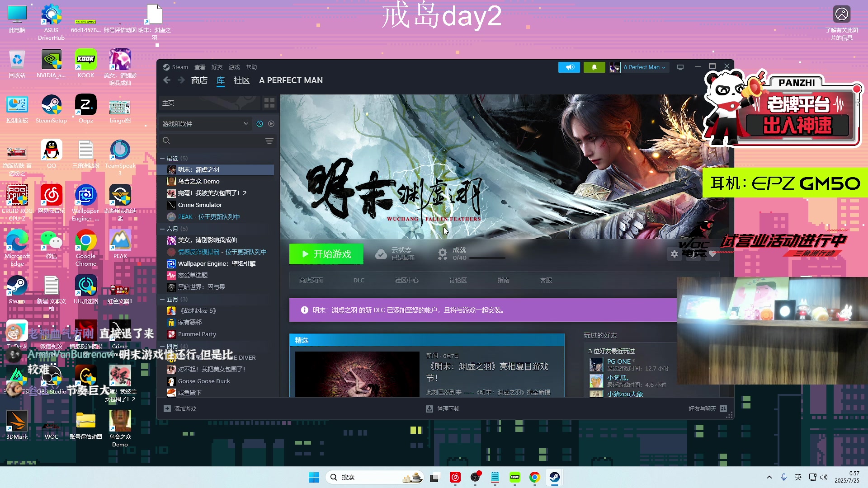The height and width of the screenshot is (488, 868).
Task: Collapse the 六月 group
Action: coord(162,229)
